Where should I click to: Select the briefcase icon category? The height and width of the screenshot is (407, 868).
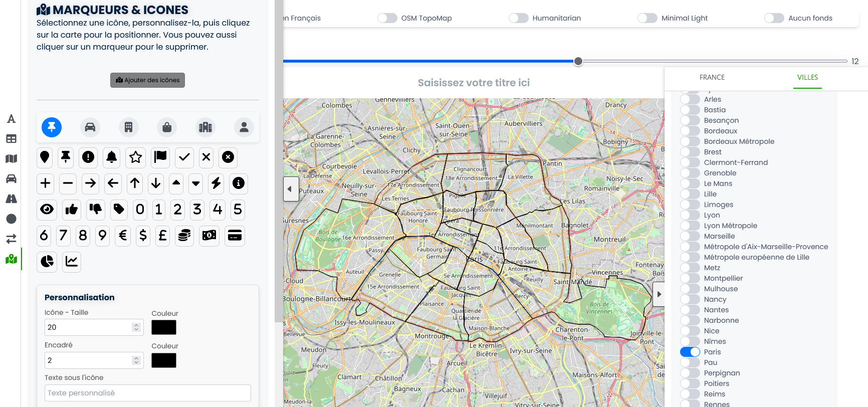click(167, 127)
